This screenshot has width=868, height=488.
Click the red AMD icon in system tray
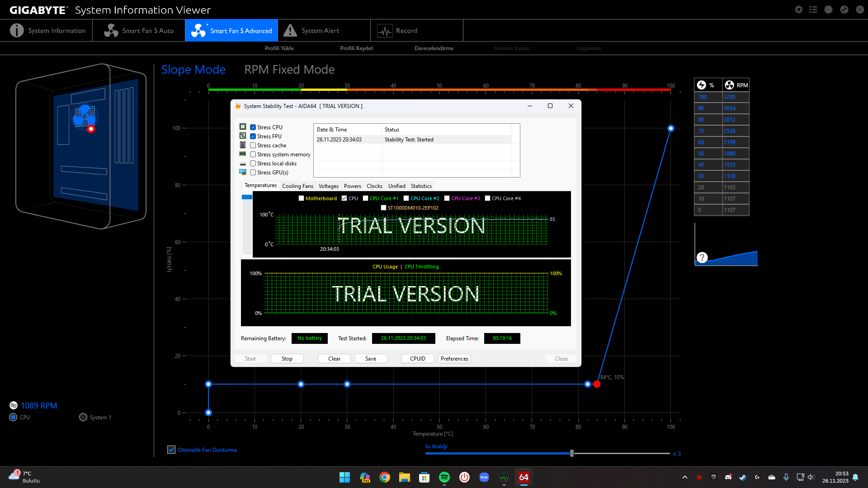coord(699,477)
